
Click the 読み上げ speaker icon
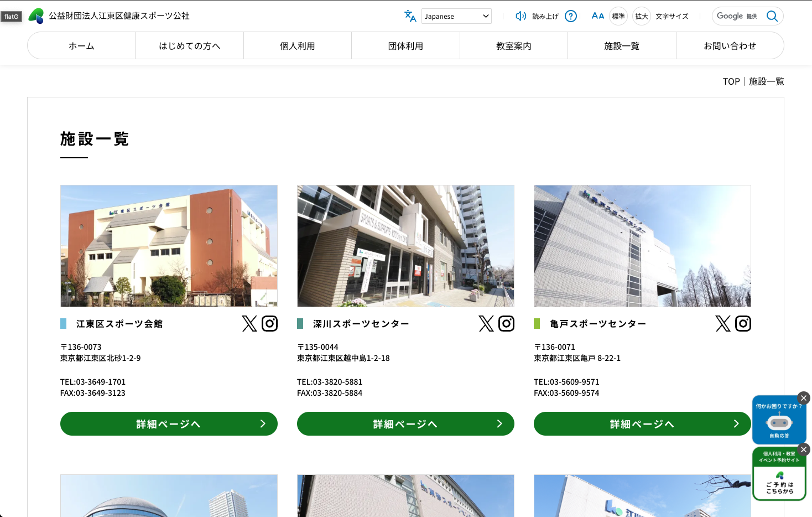point(520,16)
